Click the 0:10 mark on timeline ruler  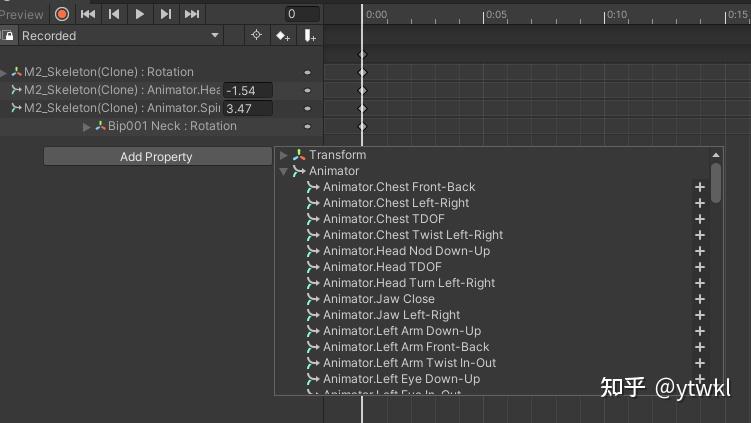[x=616, y=15]
